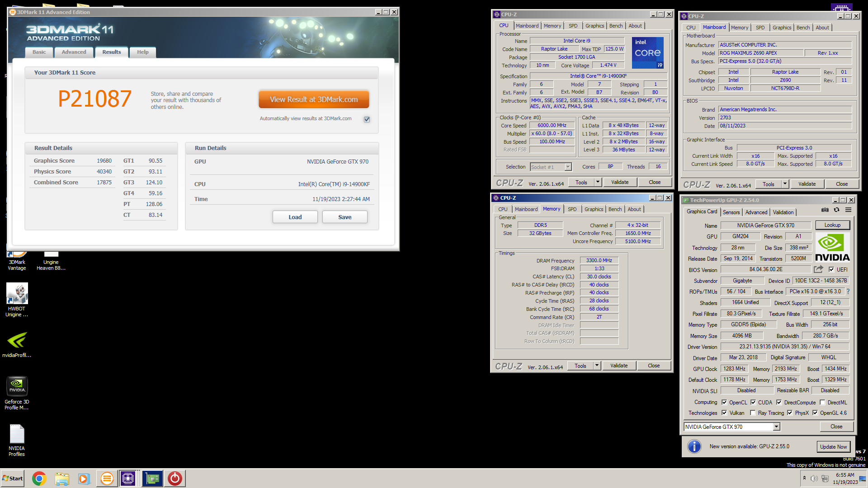The width and height of the screenshot is (868, 488).
Task: Open Windows Media Player from the taskbar
Action: click(84, 479)
